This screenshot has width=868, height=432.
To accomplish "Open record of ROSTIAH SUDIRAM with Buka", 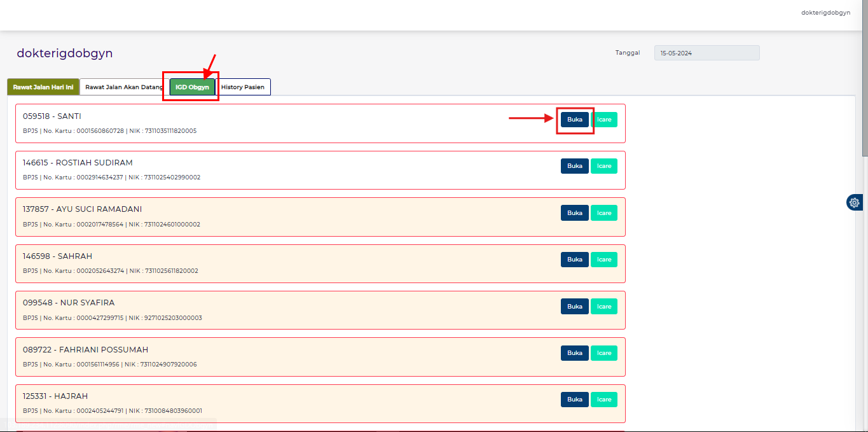I will (x=574, y=166).
